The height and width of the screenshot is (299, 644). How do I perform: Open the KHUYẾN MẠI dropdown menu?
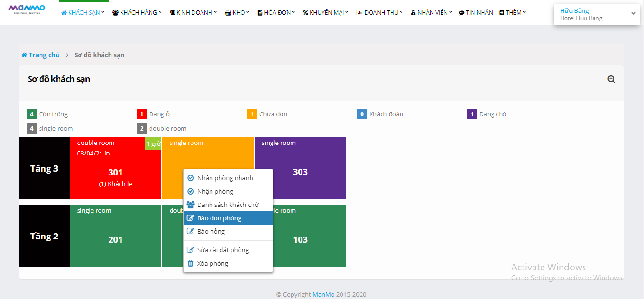click(326, 13)
